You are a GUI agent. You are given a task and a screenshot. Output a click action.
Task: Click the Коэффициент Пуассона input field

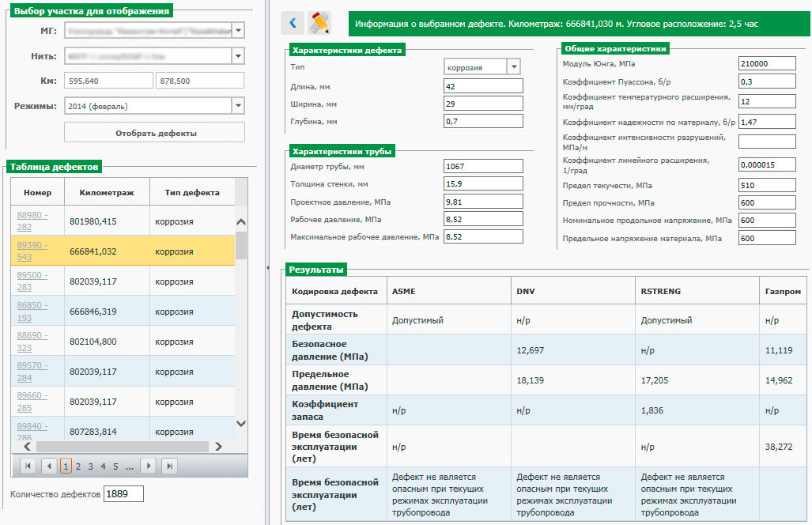point(767,81)
